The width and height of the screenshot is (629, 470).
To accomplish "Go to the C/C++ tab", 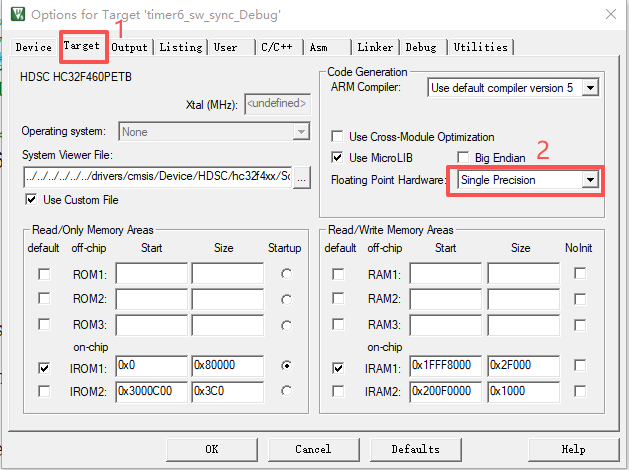I will pos(277,47).
